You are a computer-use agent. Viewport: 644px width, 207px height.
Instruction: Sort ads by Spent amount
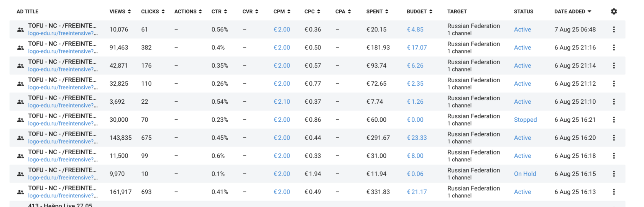point(377,11)
